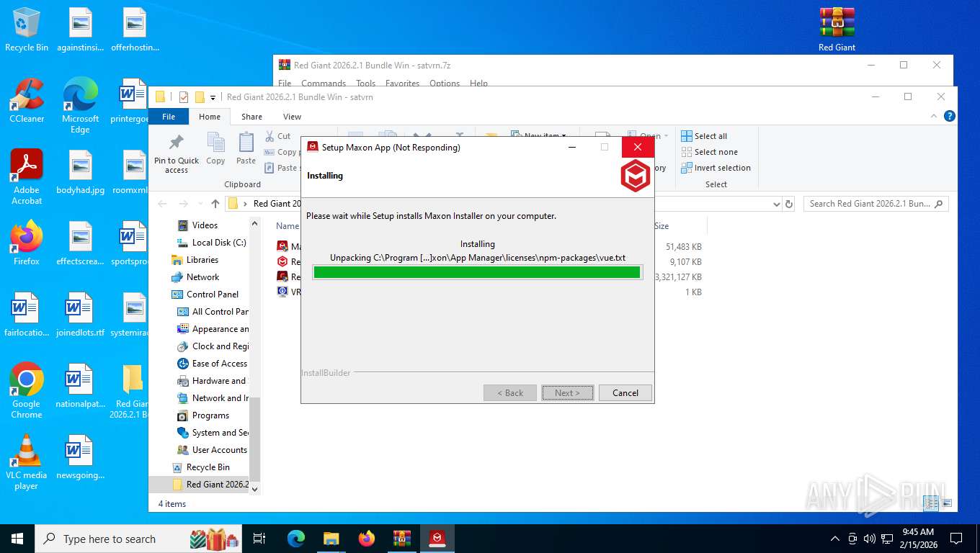Image resolution: width=980 pixels, height=553 pixels.
Task: Open Microsoft Edge desktop shortcut
Action: click(x=81, y=106)
